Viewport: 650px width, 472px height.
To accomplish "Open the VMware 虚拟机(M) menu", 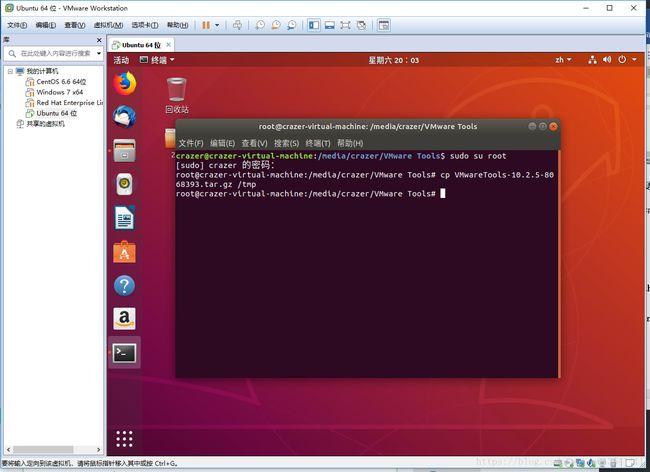I will tap(108, 25).
